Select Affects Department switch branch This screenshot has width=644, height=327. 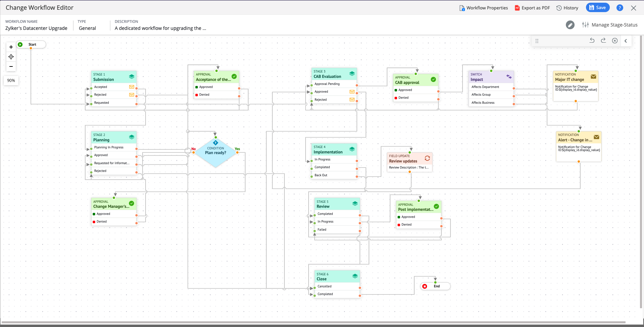pyautogui.click(x=491, y=87)
